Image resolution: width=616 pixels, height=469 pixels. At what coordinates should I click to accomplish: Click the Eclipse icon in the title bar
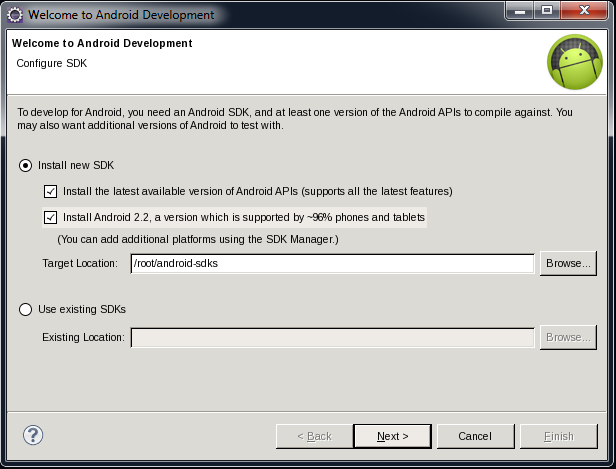[14, 15]
